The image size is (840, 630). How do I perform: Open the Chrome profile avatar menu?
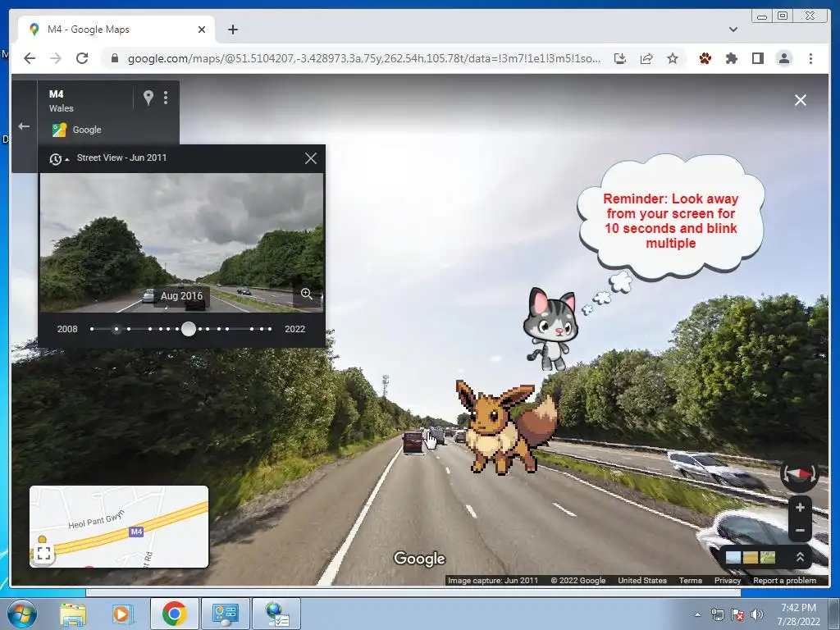[783, 58]
